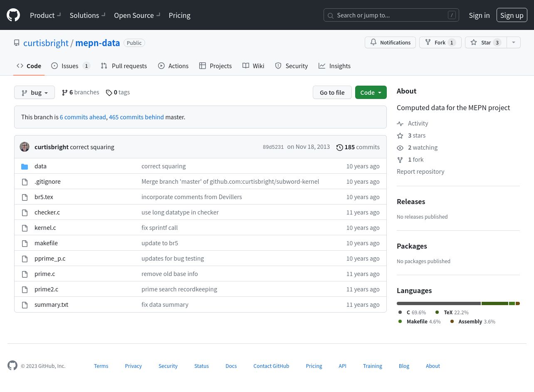This screenshot has height=392, width=534.
Task: Click the file icon for checker.c
Action: 25,212
